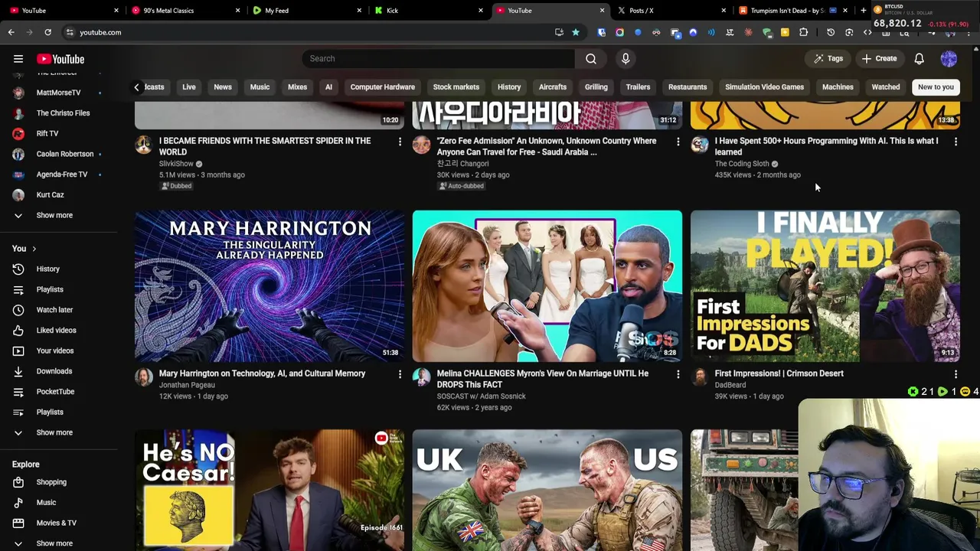Click SlivkiShow channel avatar
Image resolution: width=980 pixels, height=551 pixels.
(144, 145)
